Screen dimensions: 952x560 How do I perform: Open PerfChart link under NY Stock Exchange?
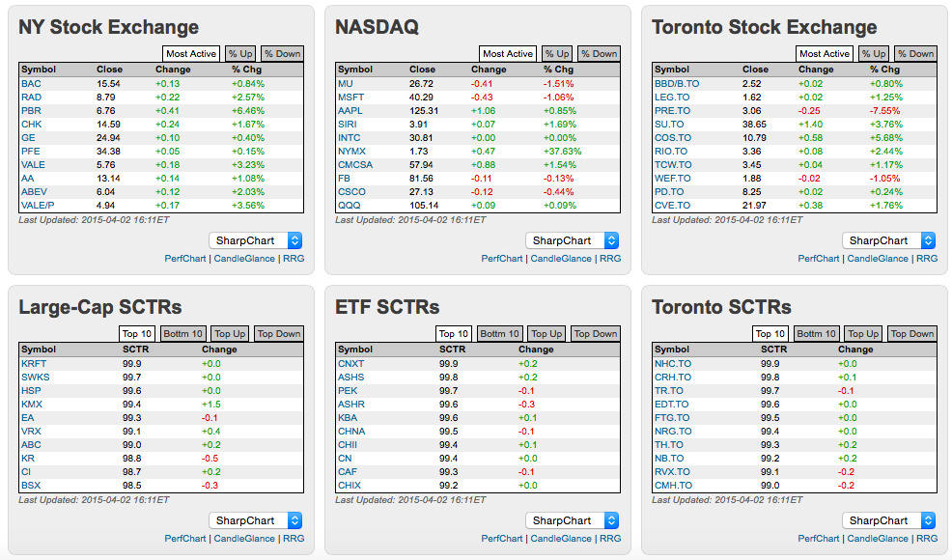tap(185, 259)
